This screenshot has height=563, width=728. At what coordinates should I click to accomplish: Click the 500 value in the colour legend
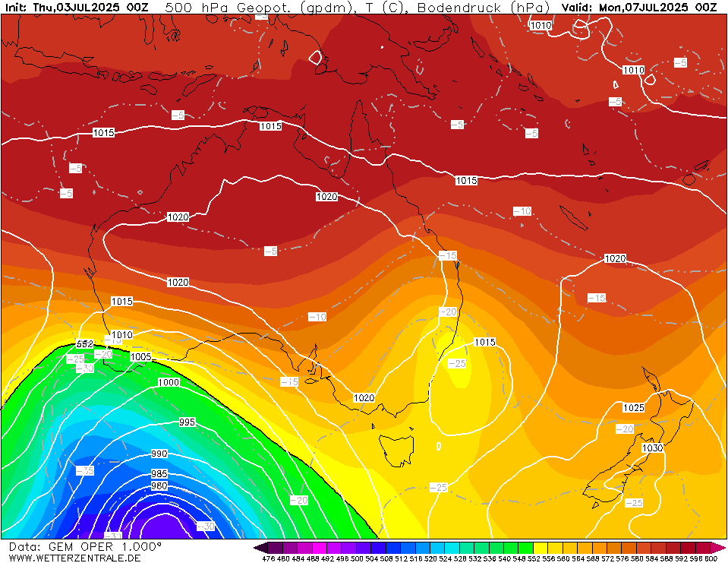[x=357, y=558]
